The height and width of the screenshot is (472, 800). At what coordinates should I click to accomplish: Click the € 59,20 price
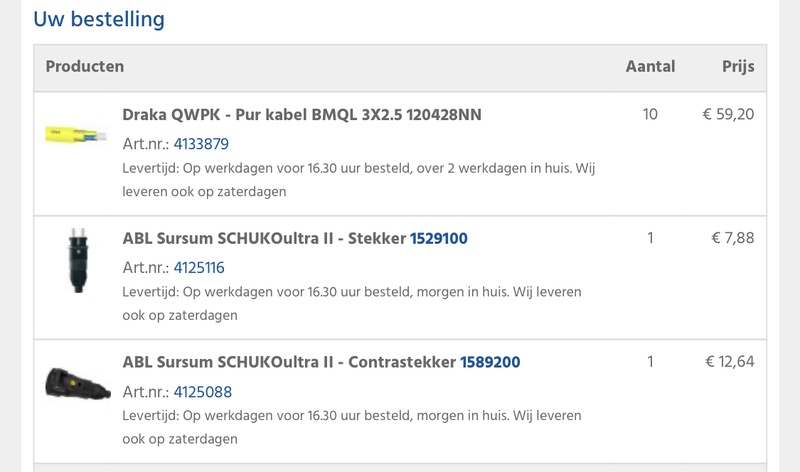(x=728, y=115)
